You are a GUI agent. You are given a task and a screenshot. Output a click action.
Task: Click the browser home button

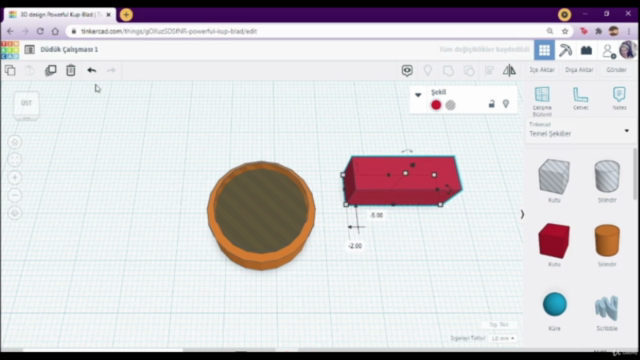(x=55, y=31)
